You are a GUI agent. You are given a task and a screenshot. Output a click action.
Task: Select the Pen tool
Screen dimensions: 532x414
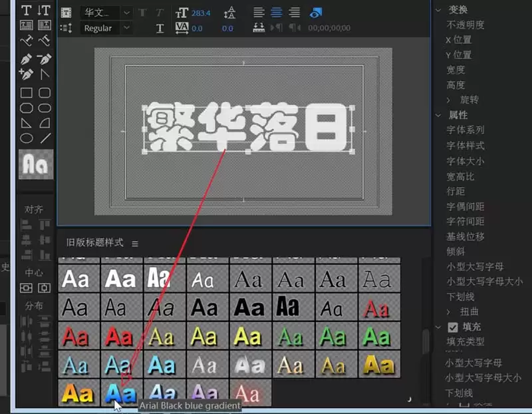click(x=27, y=59)
